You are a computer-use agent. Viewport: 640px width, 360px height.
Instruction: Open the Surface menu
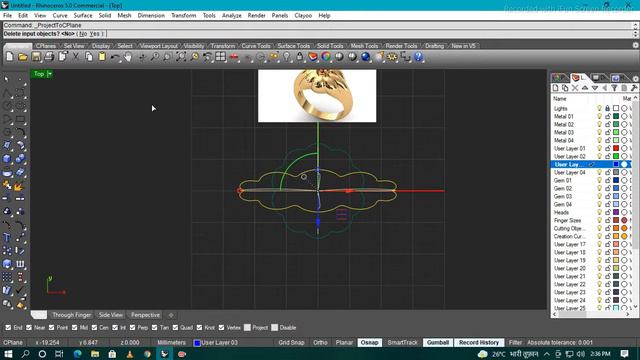tap(83, 16)
